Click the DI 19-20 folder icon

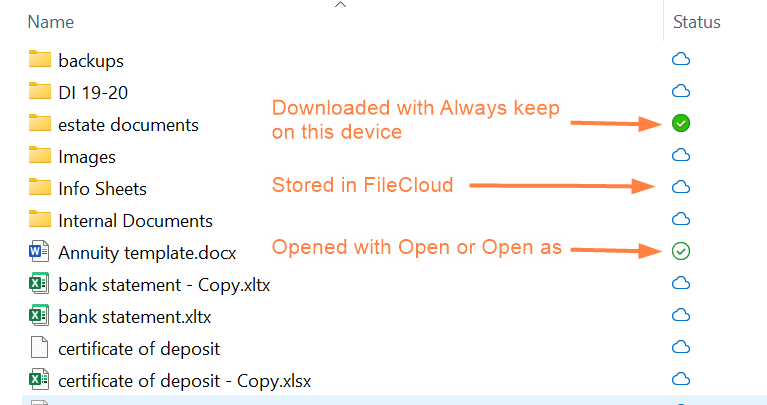coord(40,92)
